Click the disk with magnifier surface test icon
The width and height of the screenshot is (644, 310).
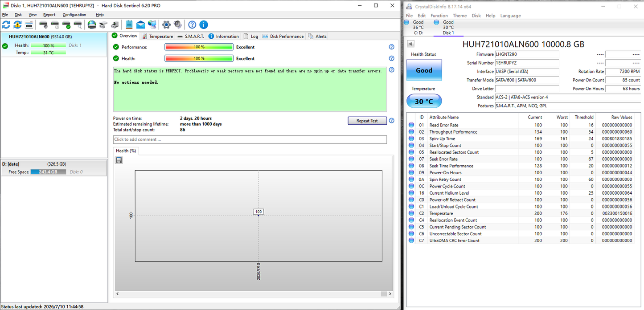78,25
